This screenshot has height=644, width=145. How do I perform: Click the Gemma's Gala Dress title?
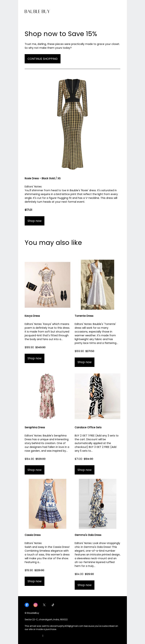88,535
